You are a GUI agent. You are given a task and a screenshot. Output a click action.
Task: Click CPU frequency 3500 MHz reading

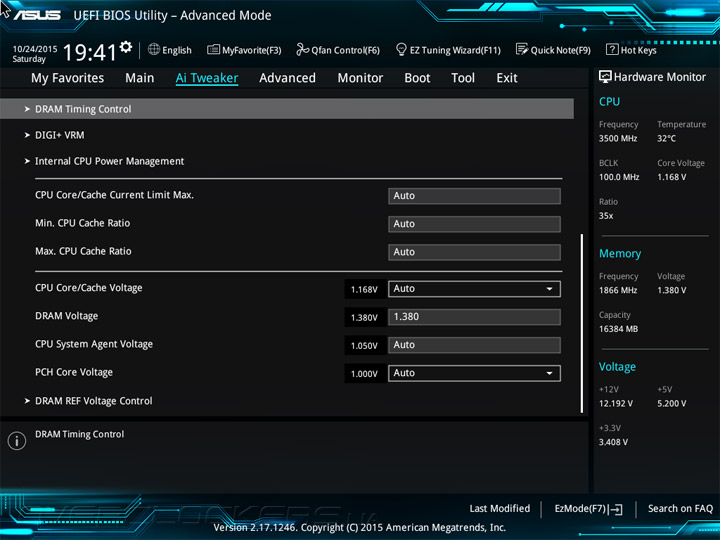coord(618,138)
